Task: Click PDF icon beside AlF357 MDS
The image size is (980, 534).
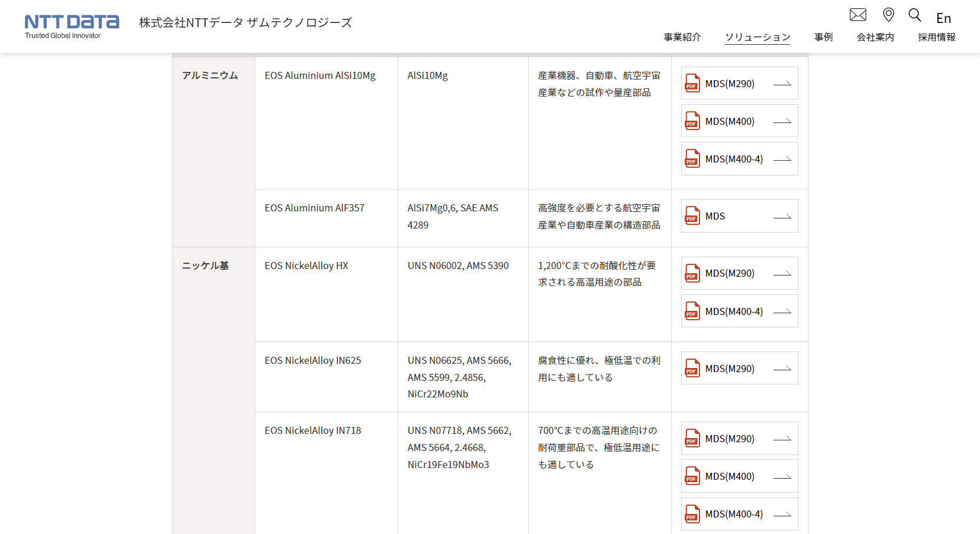Action: (692, 215)
